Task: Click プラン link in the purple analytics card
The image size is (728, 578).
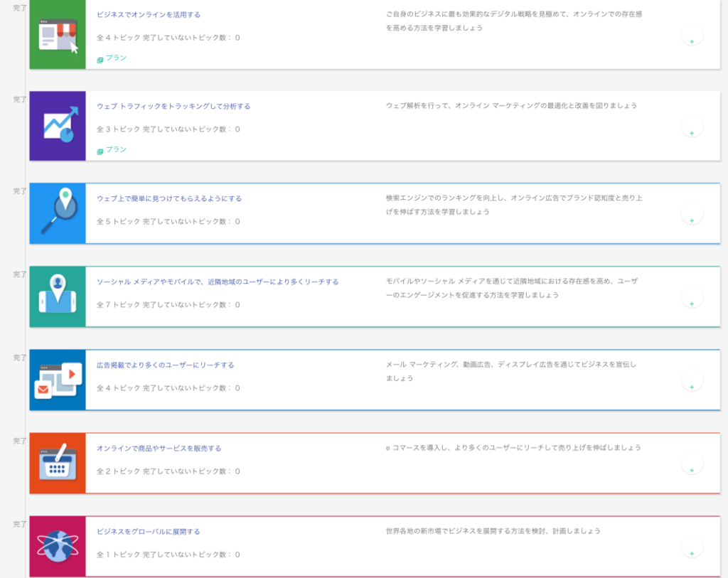Action: 116,149
